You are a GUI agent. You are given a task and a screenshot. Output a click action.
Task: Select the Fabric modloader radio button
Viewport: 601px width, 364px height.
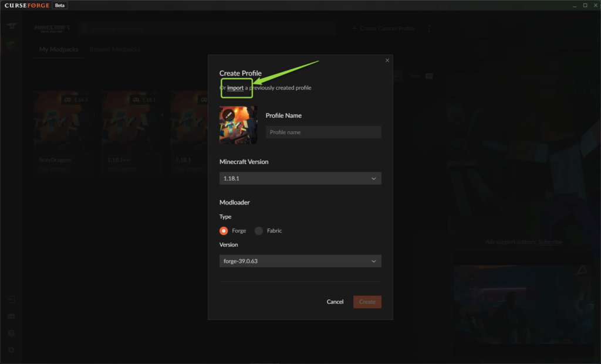(259, 231)
